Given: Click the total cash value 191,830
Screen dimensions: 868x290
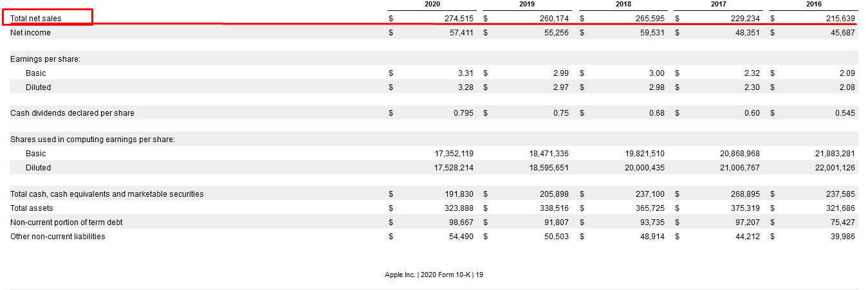Looking at the screenshot, I should [x=459, y=194].
